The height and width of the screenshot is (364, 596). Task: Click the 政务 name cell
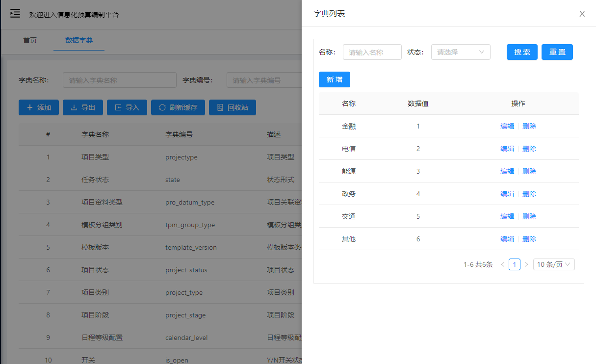349,194
